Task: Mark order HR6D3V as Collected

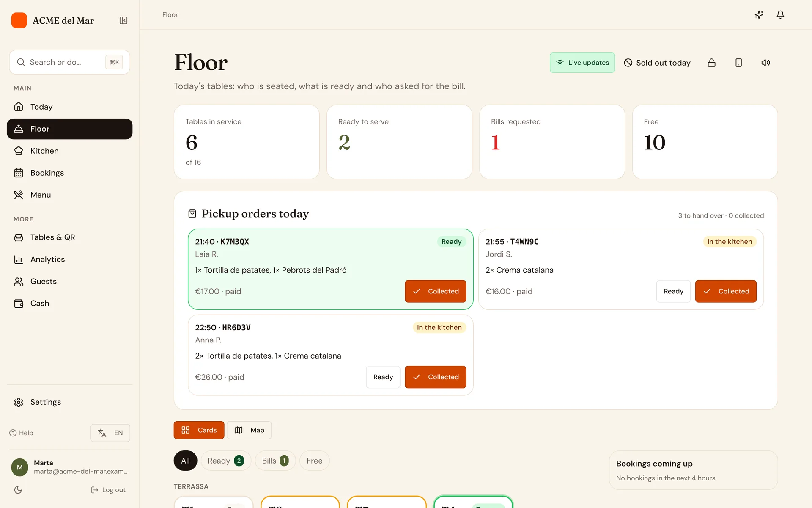Action: tap(435, 377)
